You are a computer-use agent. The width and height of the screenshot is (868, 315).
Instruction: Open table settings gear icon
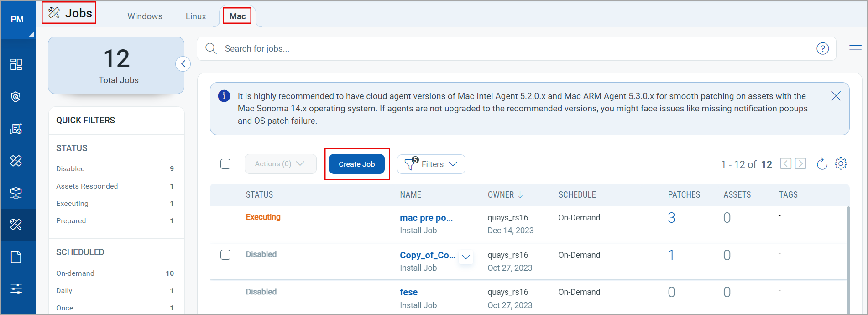pyautogui.click(x=841, y=164)
